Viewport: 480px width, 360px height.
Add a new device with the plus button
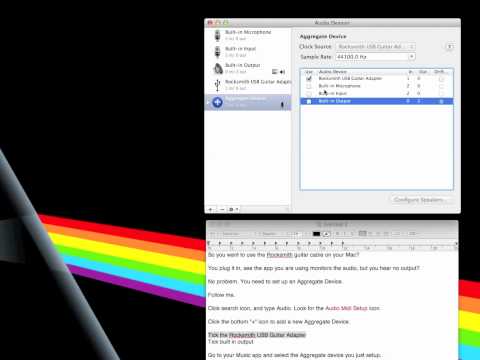tap(211, 209)
